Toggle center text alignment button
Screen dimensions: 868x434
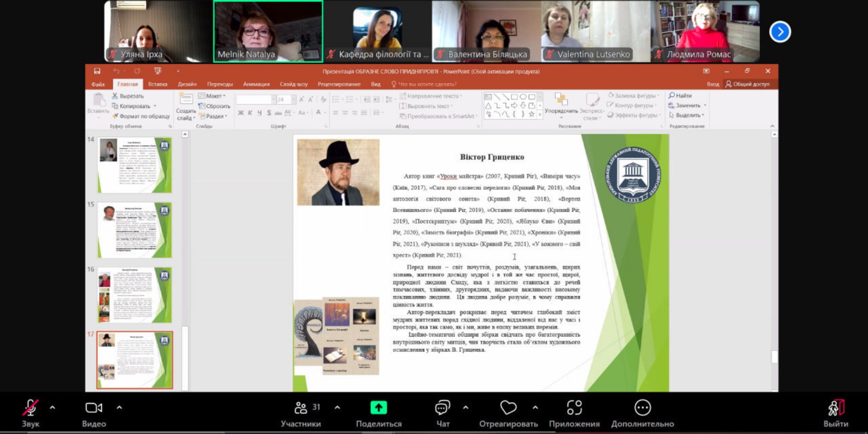(x=345, y=113)
